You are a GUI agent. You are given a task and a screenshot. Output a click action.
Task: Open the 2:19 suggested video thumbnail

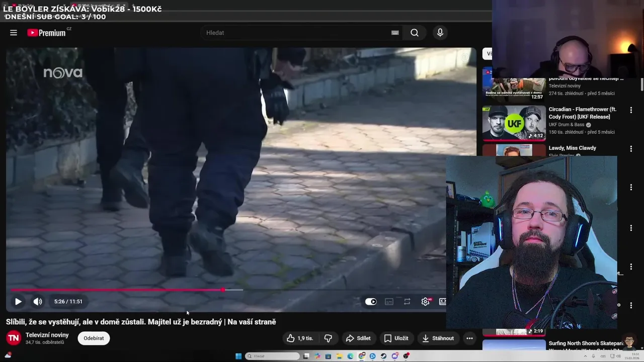point(514,331)
